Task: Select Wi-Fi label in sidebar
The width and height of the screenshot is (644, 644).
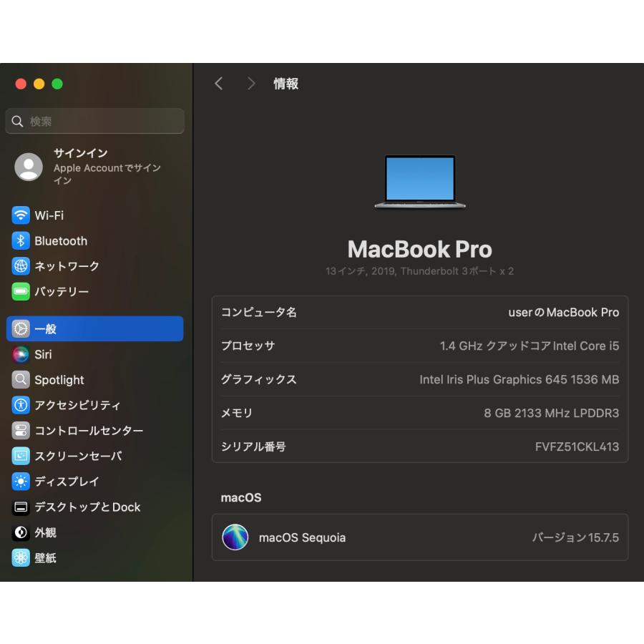Action: point(49,215)
